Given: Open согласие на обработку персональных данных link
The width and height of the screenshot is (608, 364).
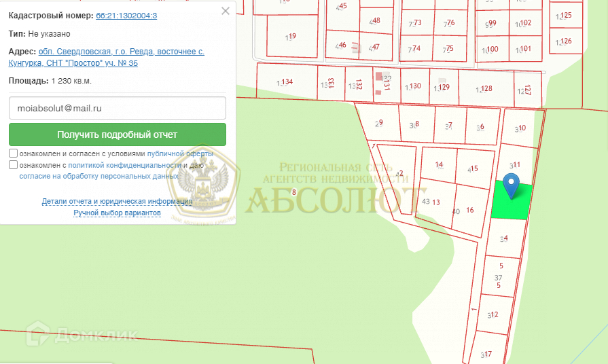Looking at the screenshot, I should pos(99,176).
